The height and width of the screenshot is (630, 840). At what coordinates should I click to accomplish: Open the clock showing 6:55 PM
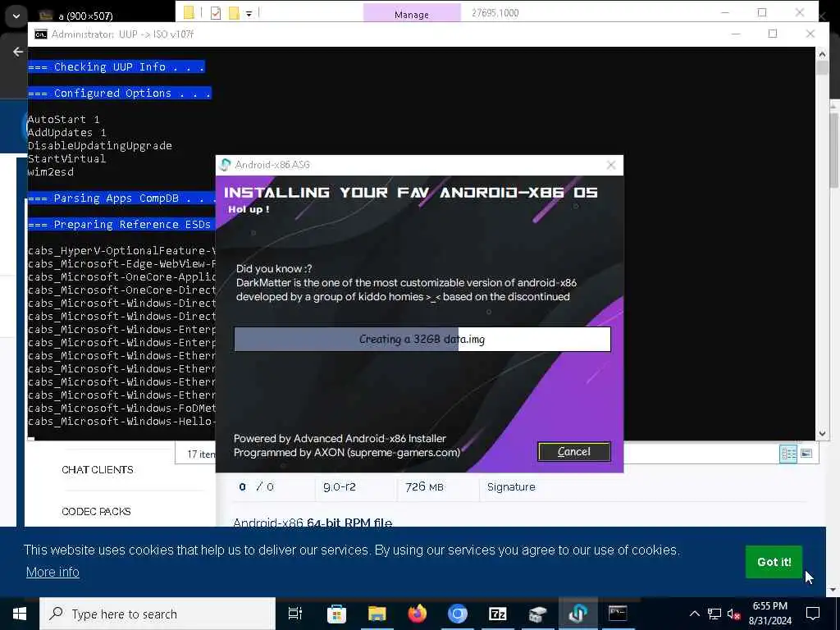click(x=769, y=614)
